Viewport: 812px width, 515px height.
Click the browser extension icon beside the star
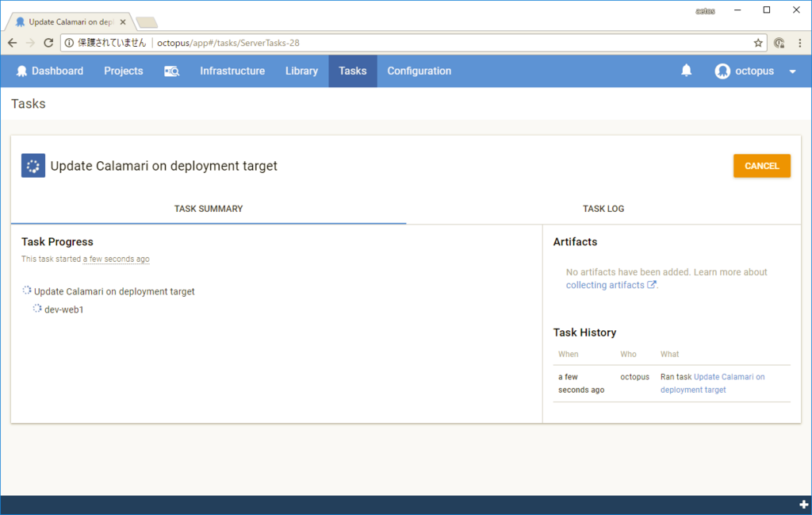pyautogui.click(x=779, y=43)
